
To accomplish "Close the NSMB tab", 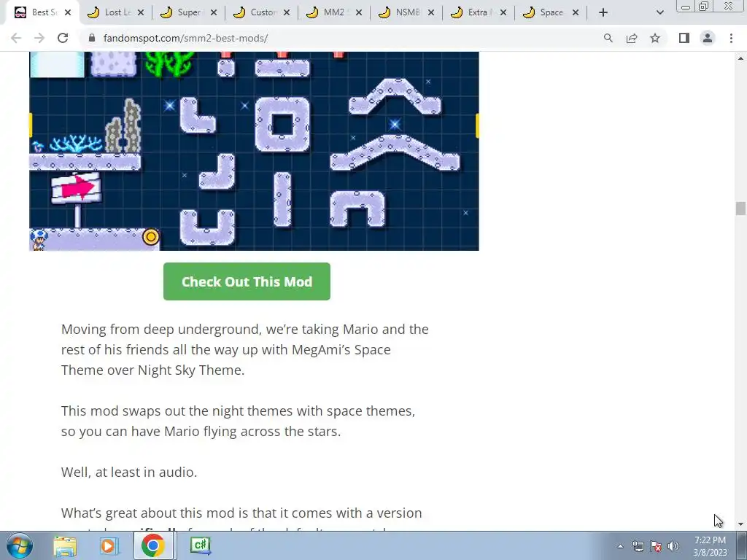I will (431, 12).
